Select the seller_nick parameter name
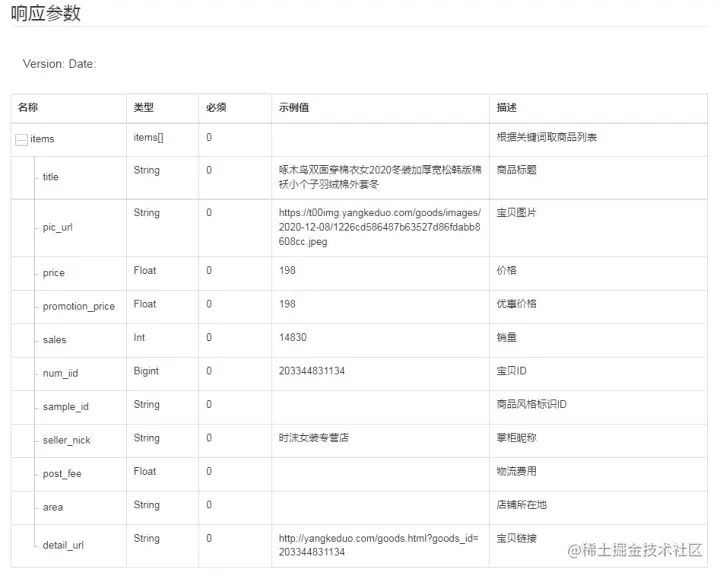The image size is (720, 576). tap(67, 440)
